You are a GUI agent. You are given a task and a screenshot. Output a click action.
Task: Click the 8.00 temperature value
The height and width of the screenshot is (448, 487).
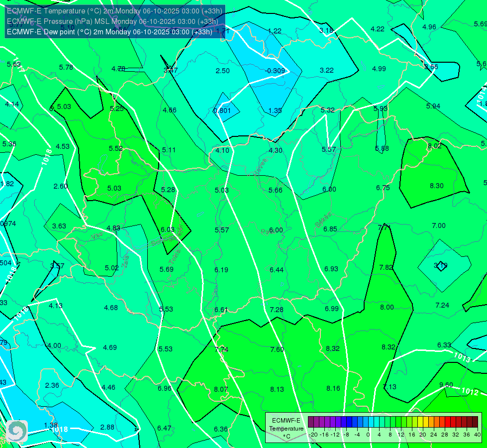(387, 307)
